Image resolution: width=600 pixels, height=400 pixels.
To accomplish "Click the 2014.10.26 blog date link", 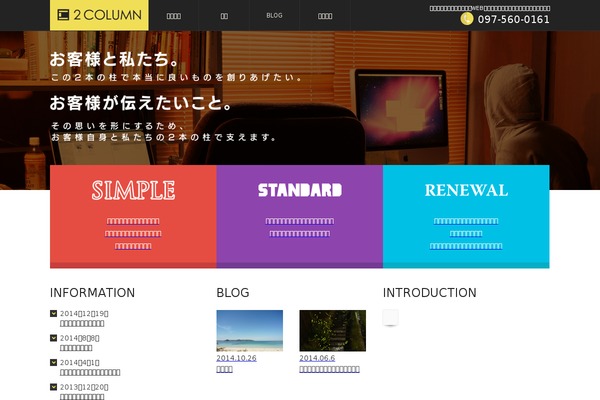I will [236, 358].
